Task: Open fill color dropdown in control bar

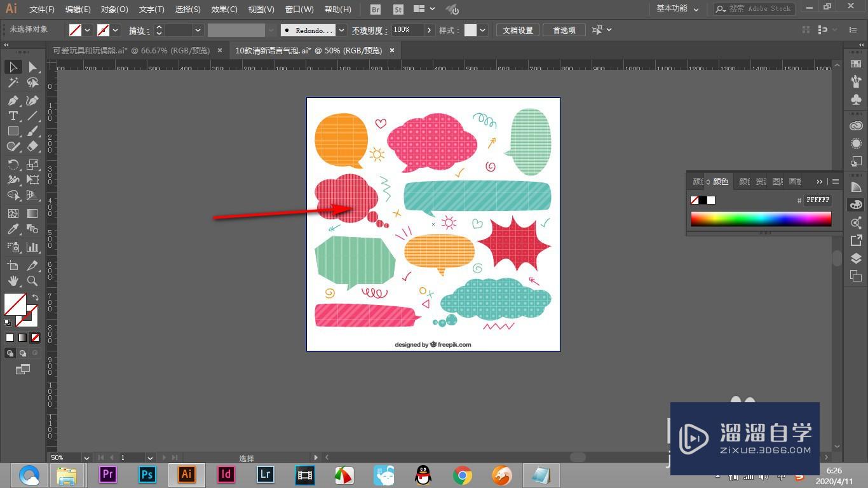Action: point(88,30)
